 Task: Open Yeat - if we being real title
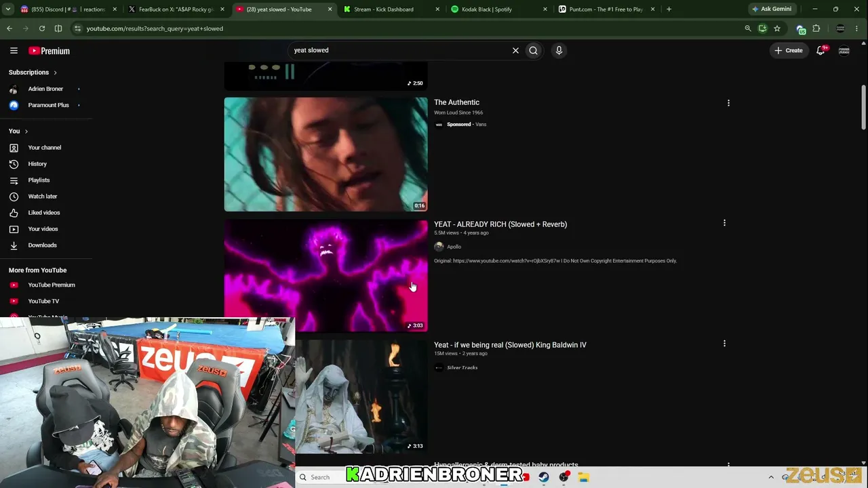510,345
